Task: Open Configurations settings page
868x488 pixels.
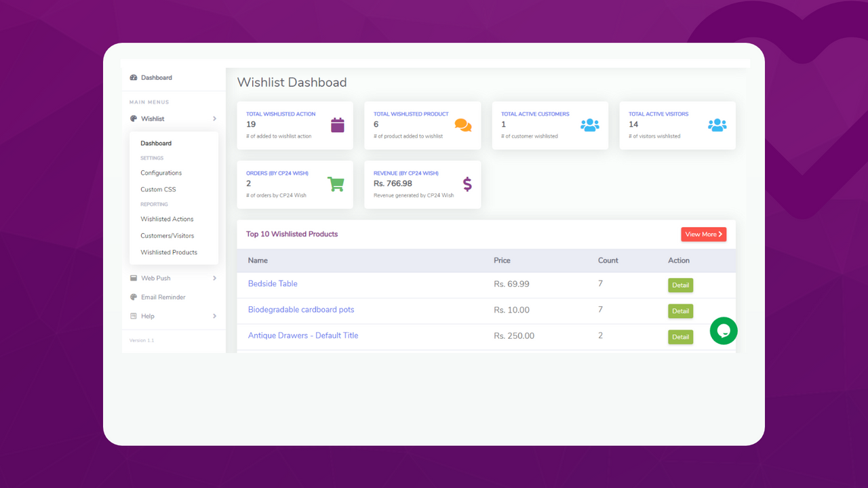Action: [161, 173]
